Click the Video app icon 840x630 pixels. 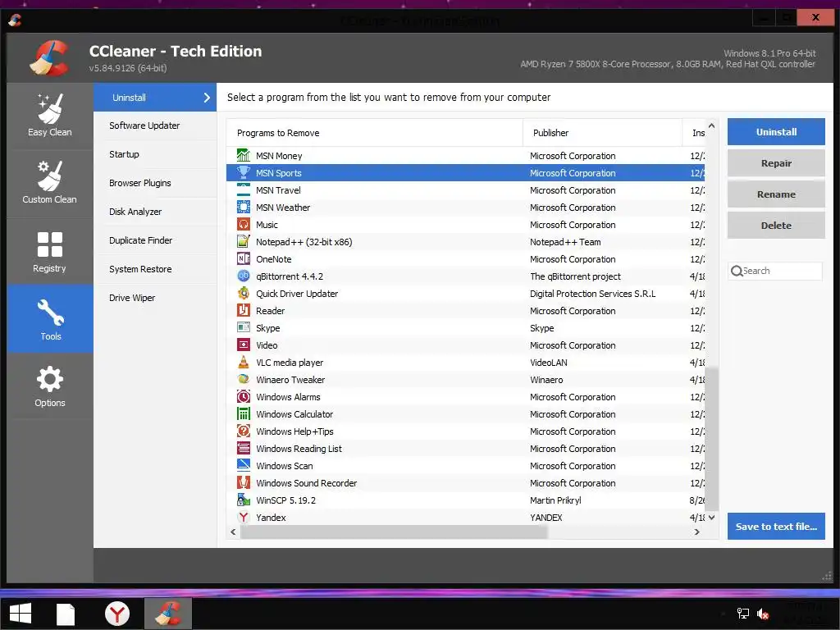[x=243, y=345]
